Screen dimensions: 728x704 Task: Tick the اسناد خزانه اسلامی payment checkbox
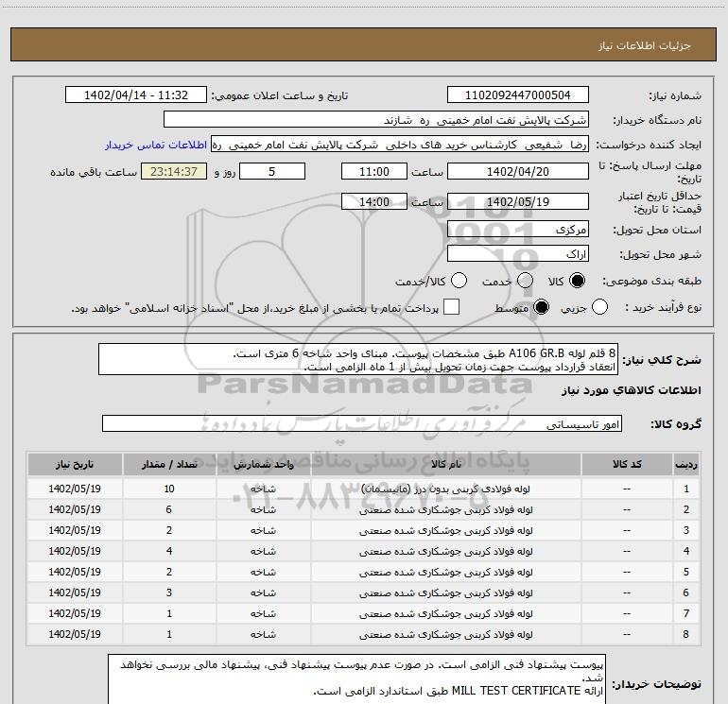click(451, 307)
